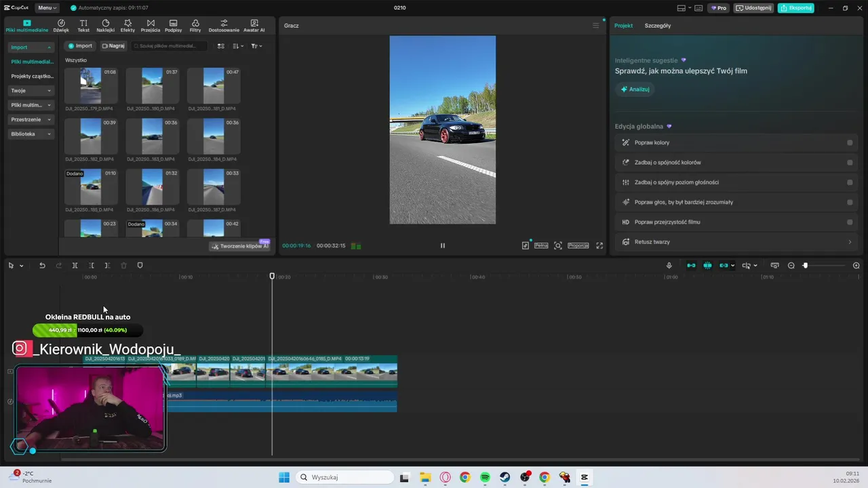
Task: Click the zoom in timeline icon
Action: [856, 266]
